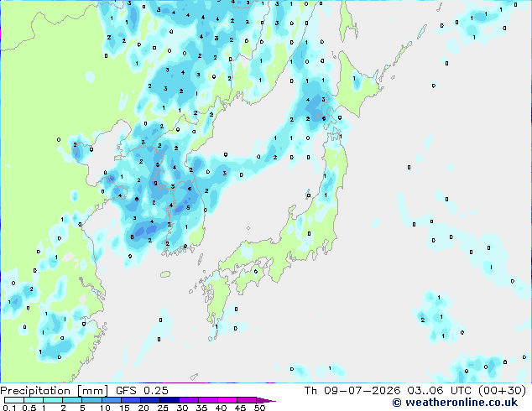This screenshot has height=411, width=532.
Task: Click the '(00+30)' forecast offset text
Action: pyautogui.click(x=502, y=391)
